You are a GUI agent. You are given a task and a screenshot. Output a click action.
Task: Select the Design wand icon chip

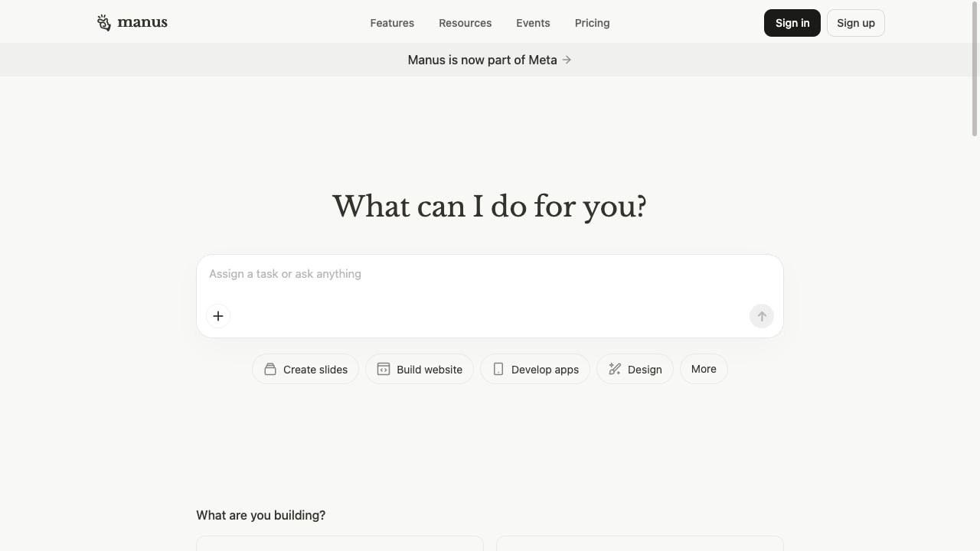pyautogui.click(x=615, y=370)
